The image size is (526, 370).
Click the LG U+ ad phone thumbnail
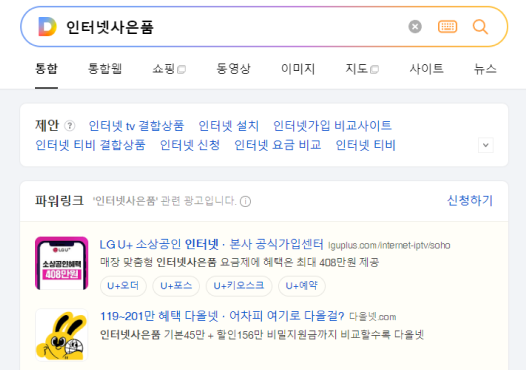tap(62, 263)
